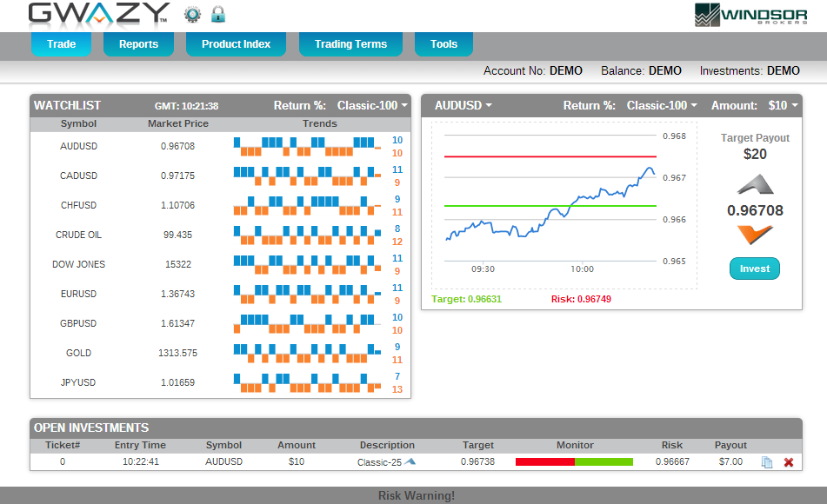Open the Tools tab
Screen dimensions: 827x504
point(444,44)
